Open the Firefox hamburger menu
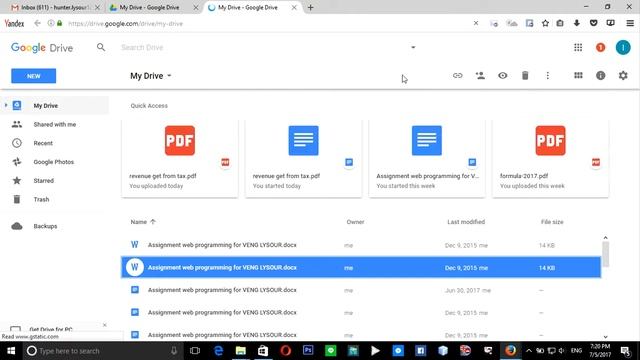Viewport: 640px width, 360px height. [630, 23]
